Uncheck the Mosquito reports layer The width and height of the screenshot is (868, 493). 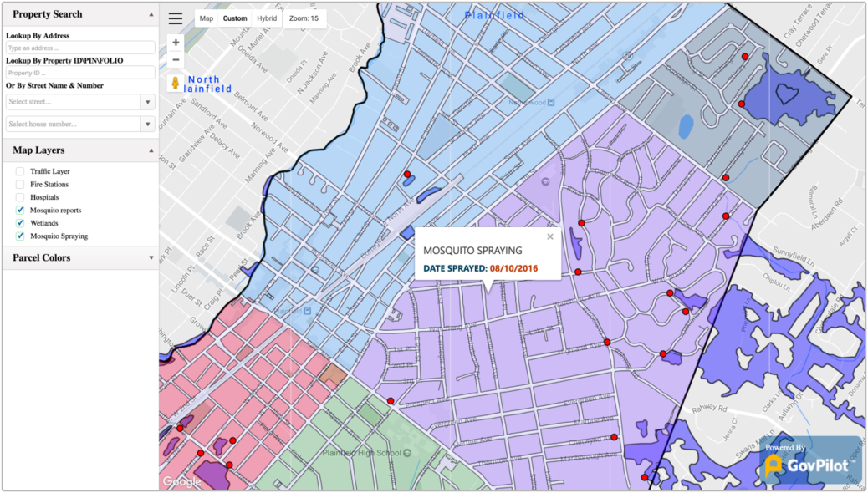[x=20, y=211]
